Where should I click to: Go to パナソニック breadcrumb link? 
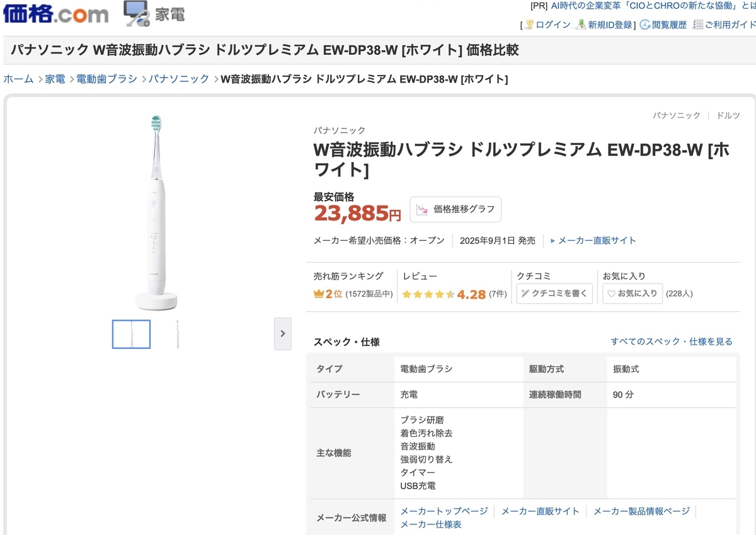(179, 79)
